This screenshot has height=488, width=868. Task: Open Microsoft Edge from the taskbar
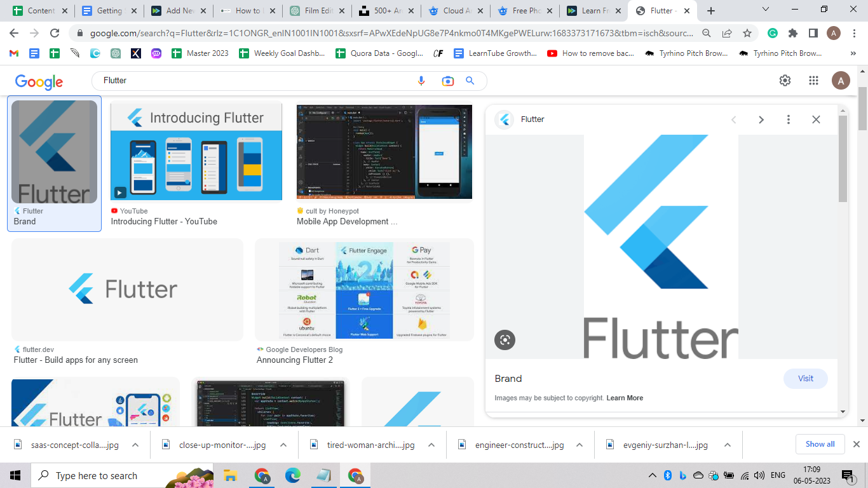tap(292, 475)
